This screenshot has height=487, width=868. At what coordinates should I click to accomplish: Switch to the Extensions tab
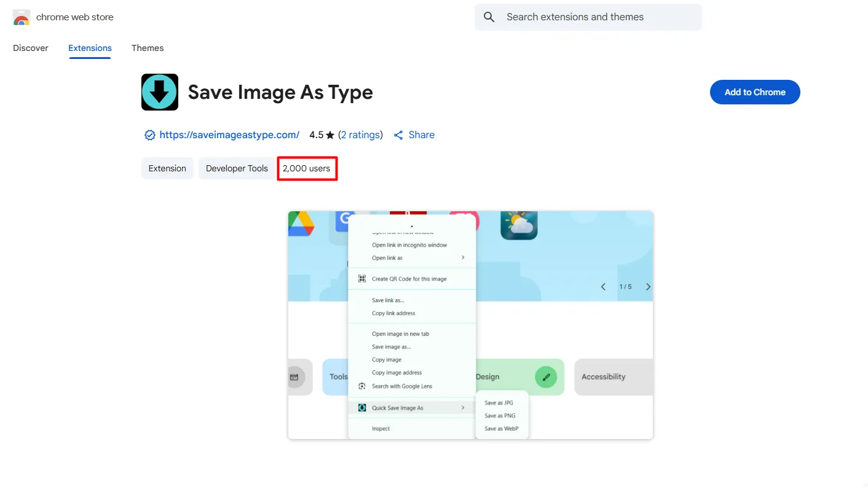pos(90,48)
